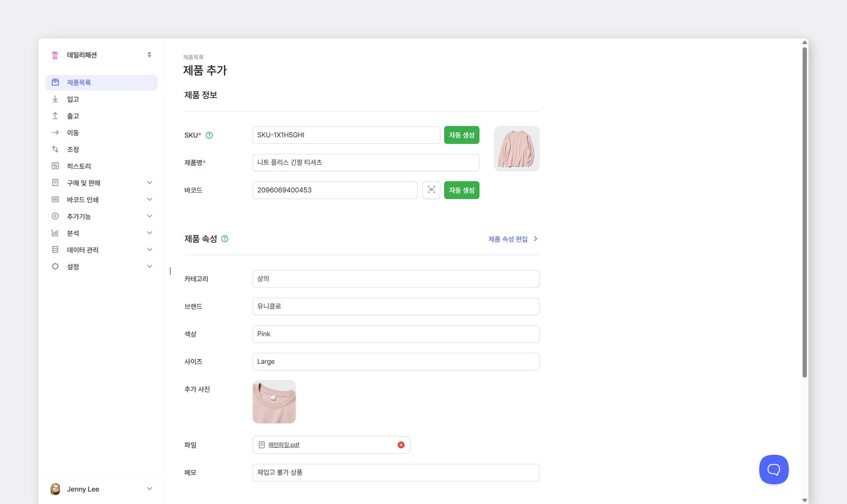Open the 데일리패션 team switcher arrows
847x504 pixels.
tap(149, 55)
